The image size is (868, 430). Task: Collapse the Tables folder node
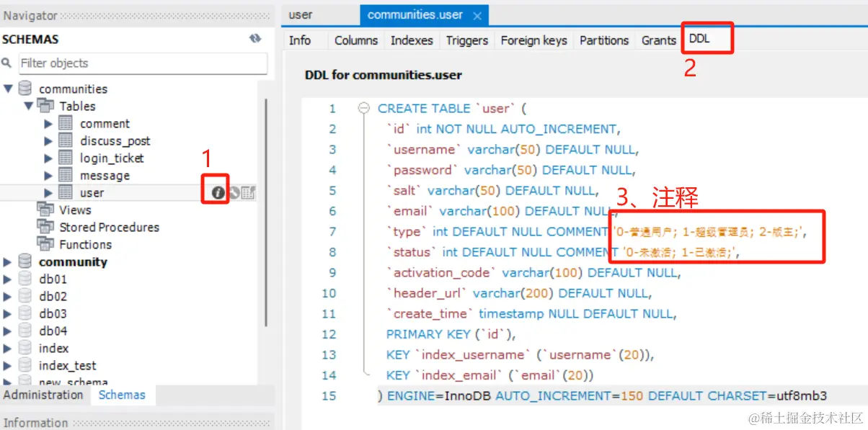pos(28,106)
